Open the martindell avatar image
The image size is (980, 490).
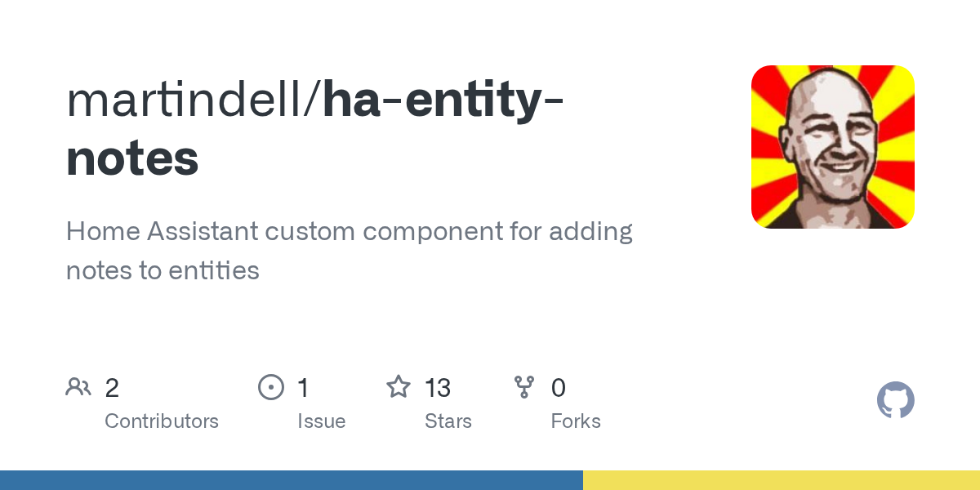tap(832, 147)
